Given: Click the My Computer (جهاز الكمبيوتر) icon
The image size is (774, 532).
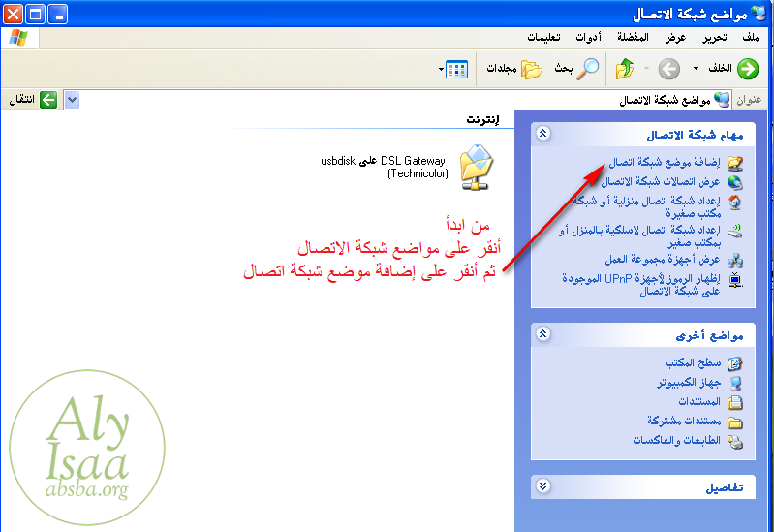Looking at the screenshot, I should pyautogui.click(x=734, y=383).
